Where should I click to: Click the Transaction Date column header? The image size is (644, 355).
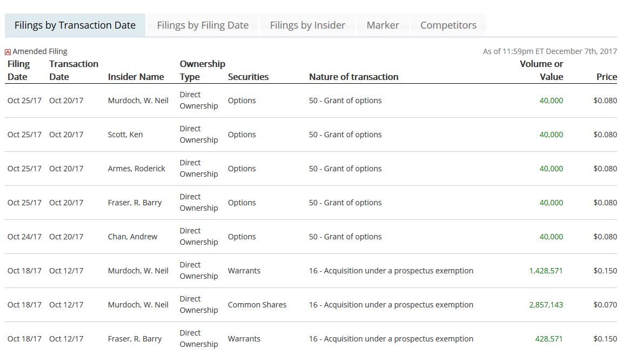(x=73, y=70)
